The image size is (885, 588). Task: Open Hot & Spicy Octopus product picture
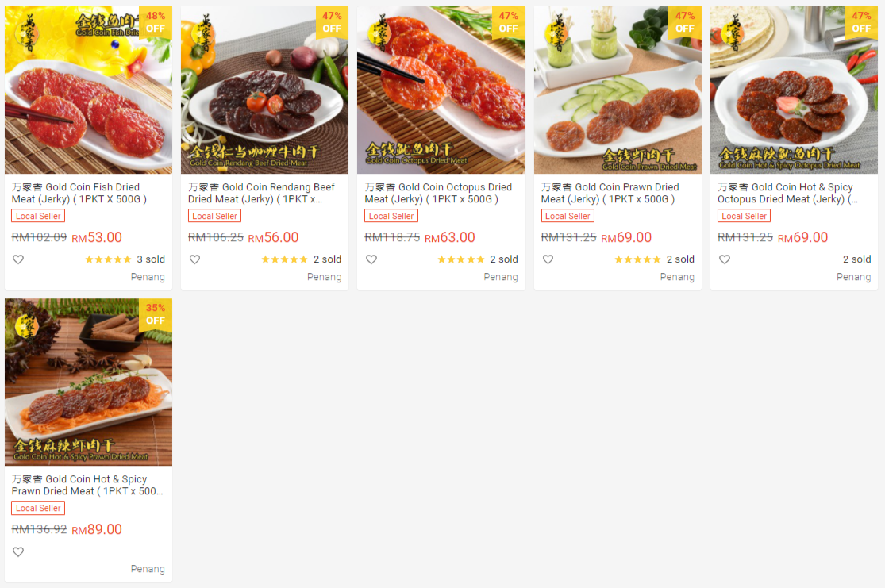(x=794, y=90)
